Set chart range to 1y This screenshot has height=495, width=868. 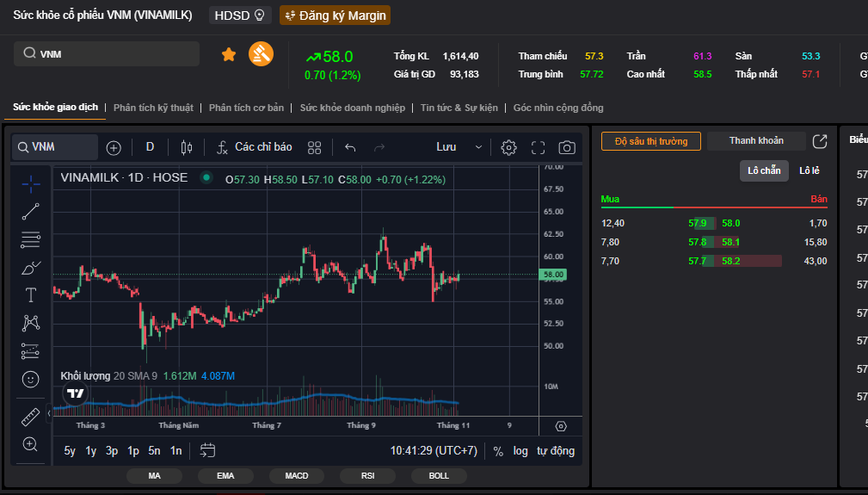pos(91,451)
